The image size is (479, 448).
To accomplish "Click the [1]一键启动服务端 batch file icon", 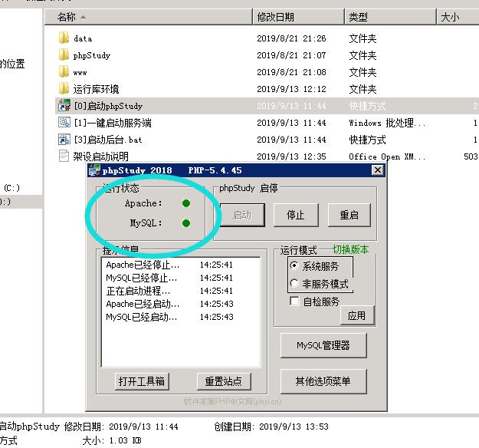I will (x=64, y=123).
